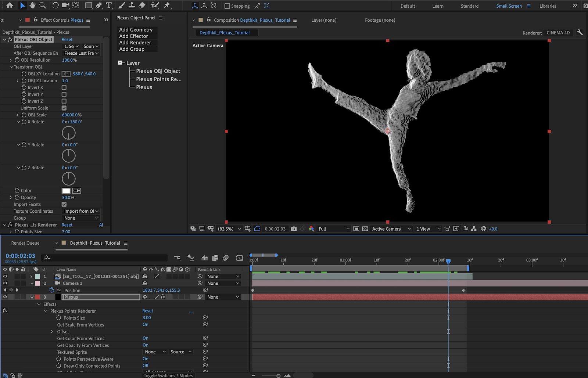The image size is (588, 378).
Task: Click Add Effector button
Action: coord(134,36)
